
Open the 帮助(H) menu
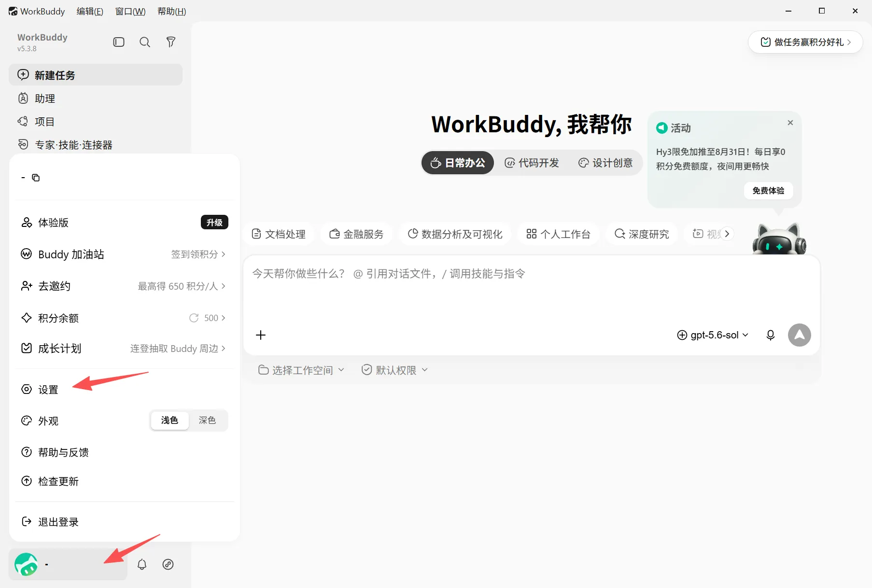click(x=172, y=11)
